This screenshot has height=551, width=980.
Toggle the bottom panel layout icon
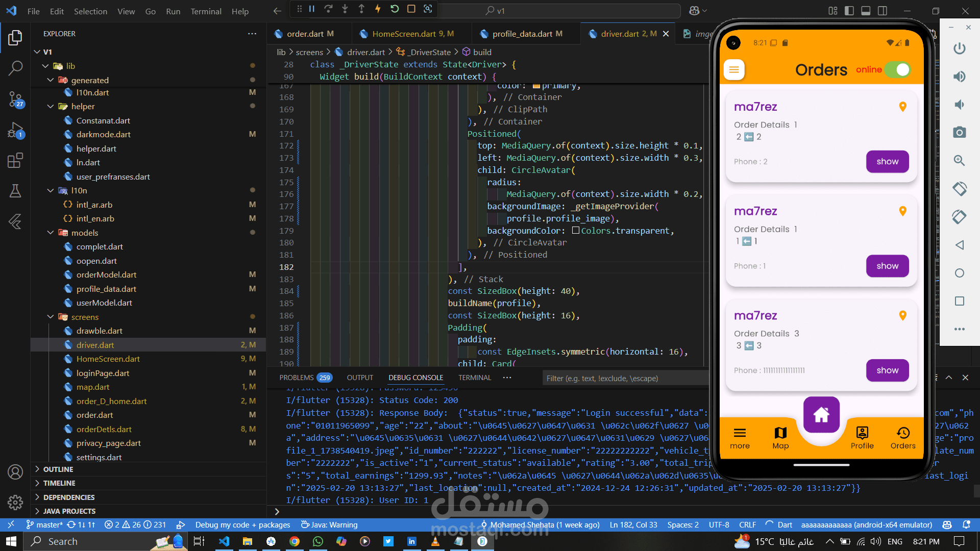click(x=866, y=11)
